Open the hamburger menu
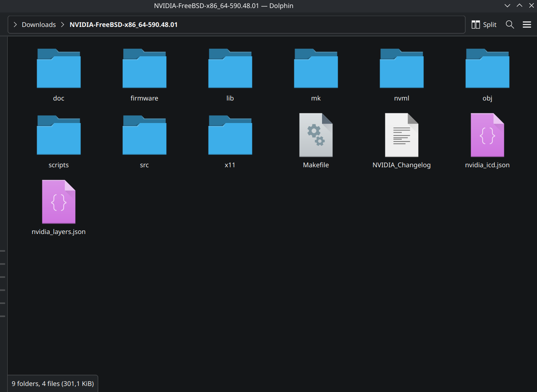 (527, 25)
